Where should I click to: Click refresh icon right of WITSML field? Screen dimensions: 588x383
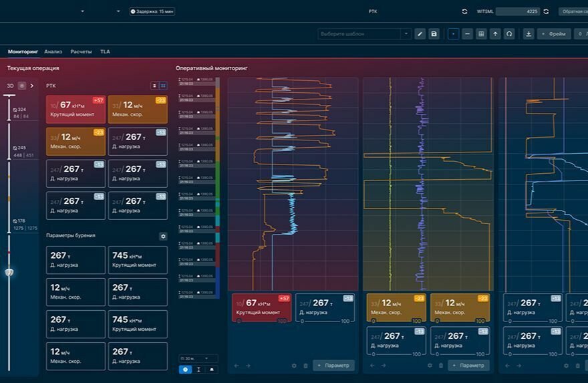point(546,11)
